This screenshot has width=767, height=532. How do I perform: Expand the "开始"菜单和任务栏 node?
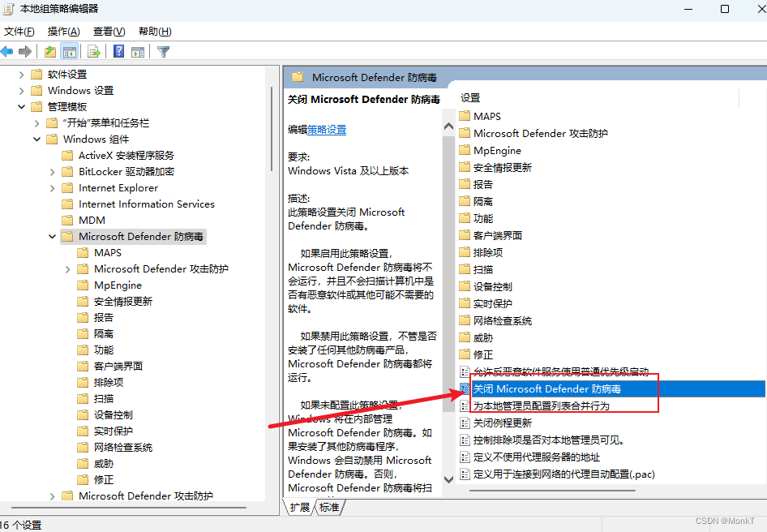(36, 123)
